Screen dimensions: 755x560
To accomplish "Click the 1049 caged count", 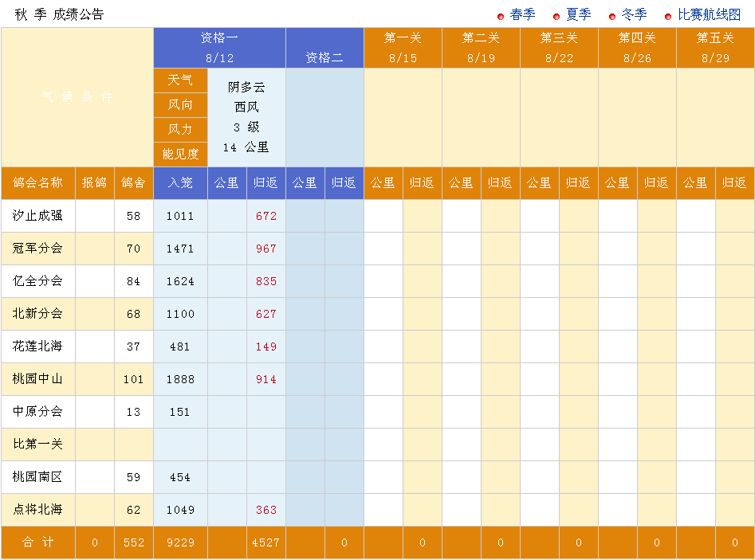I will coord(180,511).
